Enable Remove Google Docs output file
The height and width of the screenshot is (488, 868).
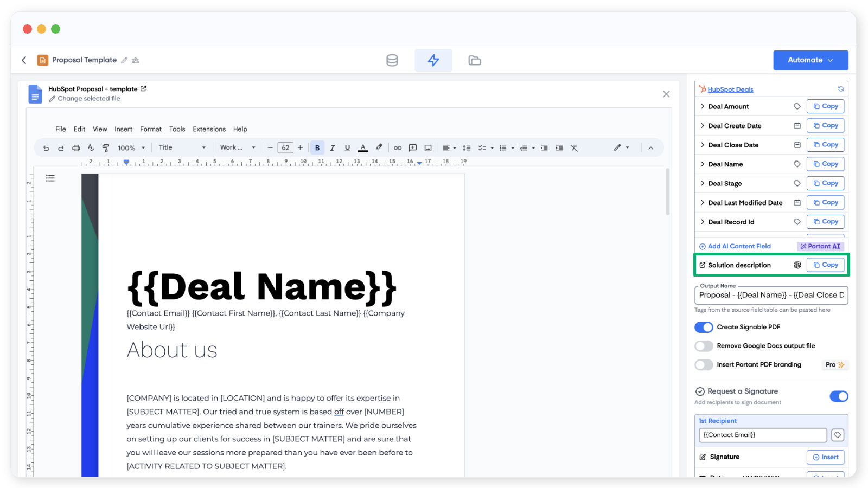[x=704, y=346]
